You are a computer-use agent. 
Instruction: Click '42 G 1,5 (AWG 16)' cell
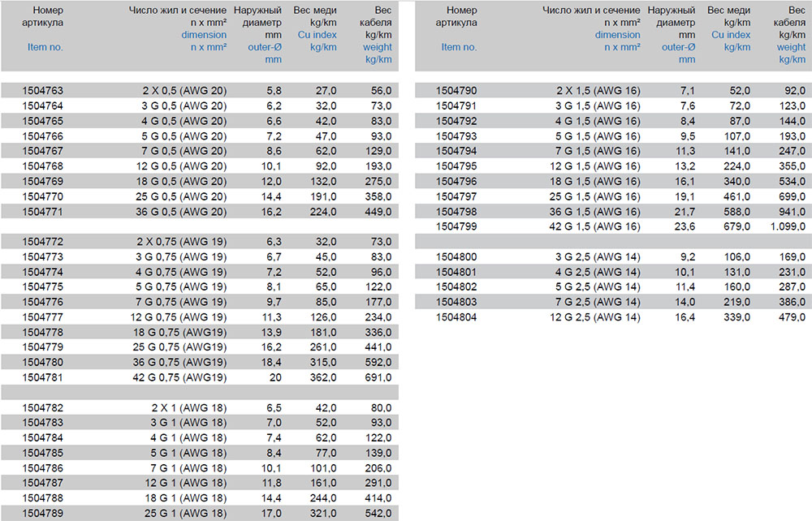click(595, 226)
